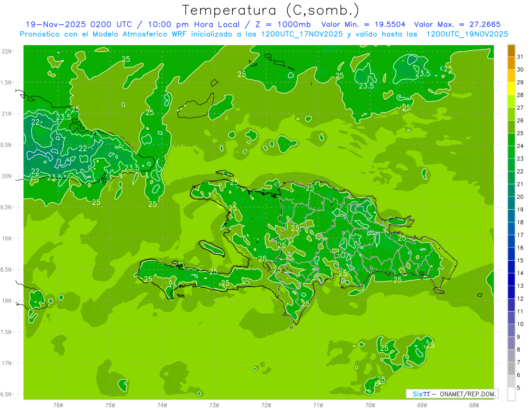This screenshot has width=532, height=411.
Task: Pick the gray swatch between 6 and 7
Action: coord(511,369)
